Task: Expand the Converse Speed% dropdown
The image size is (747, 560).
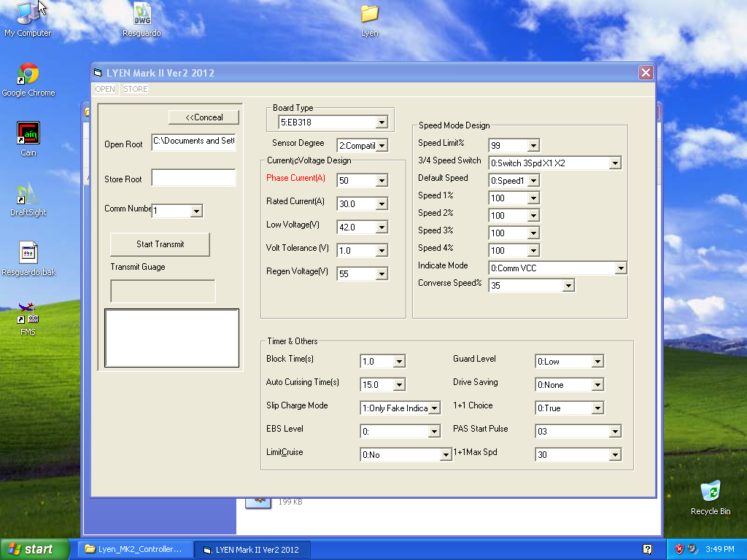Action: pos(568,286)
